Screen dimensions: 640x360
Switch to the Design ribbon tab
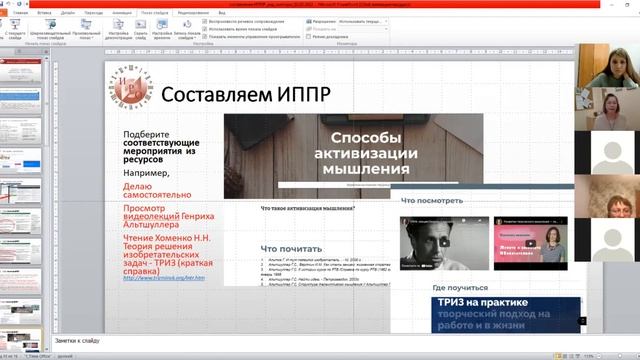point(68,13)
